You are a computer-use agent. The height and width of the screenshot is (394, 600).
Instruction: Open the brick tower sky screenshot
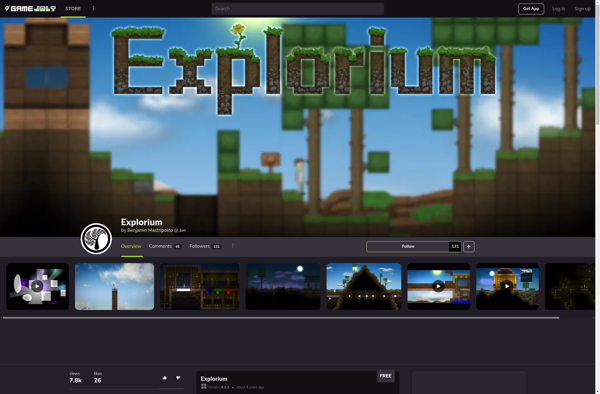tap(114, 286)
